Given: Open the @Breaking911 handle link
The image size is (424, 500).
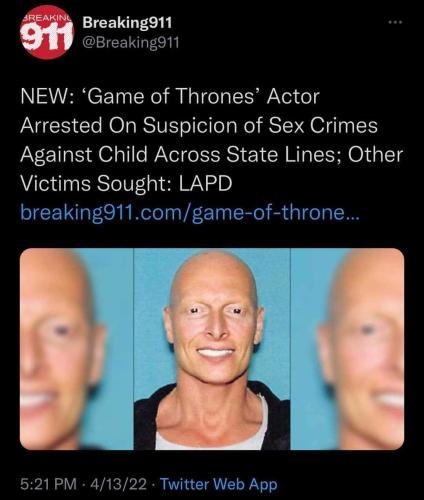Looking at the screenshot, I should [x=131, y=43].
